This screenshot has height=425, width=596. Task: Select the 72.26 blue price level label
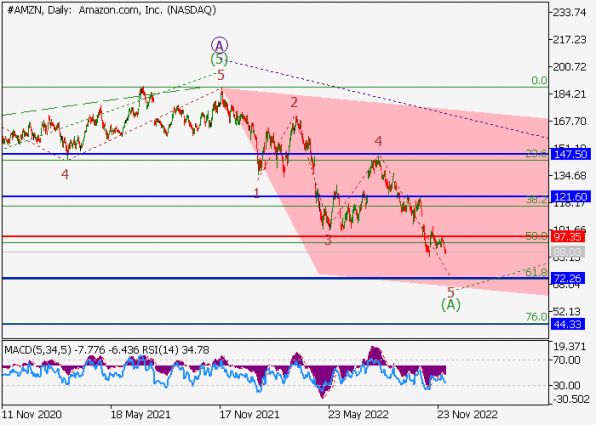(567, 279)
